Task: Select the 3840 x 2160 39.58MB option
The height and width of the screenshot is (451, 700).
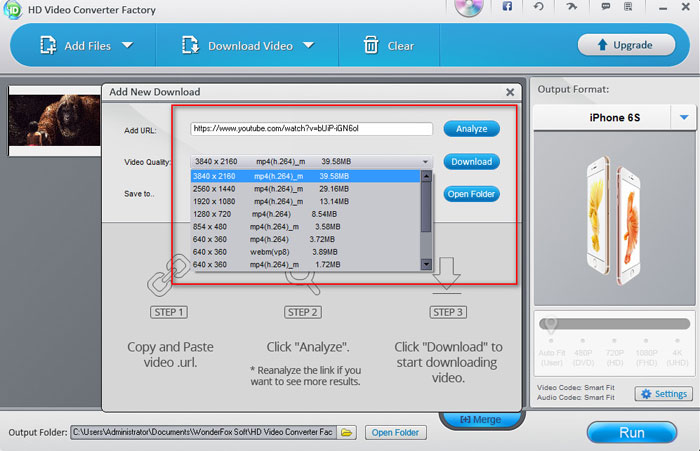Action: (x=305, y=176)
